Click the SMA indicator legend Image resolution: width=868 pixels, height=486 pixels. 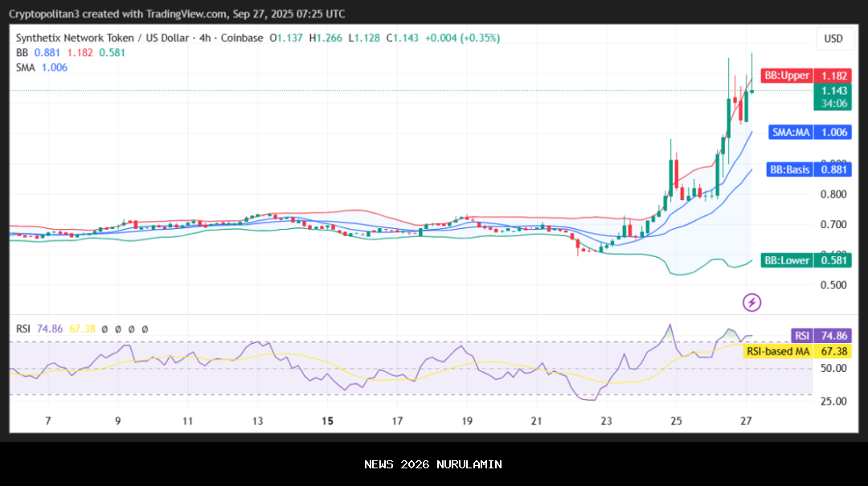25,67
